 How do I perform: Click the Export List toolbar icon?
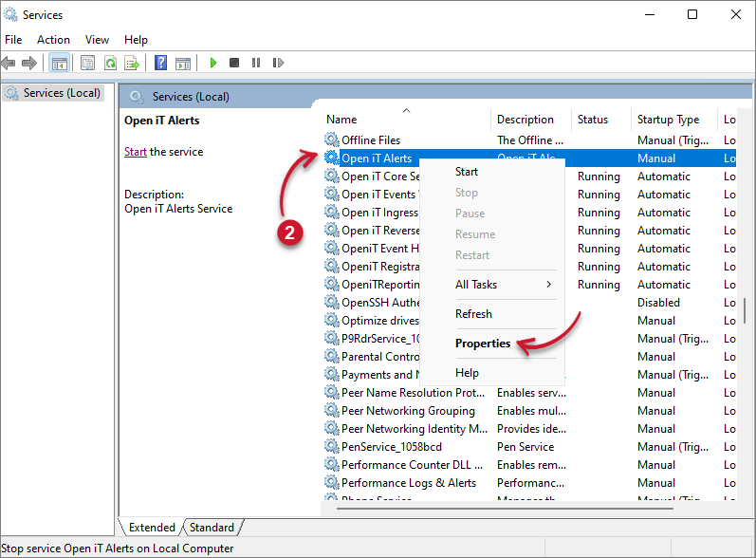tap(132, 63)
